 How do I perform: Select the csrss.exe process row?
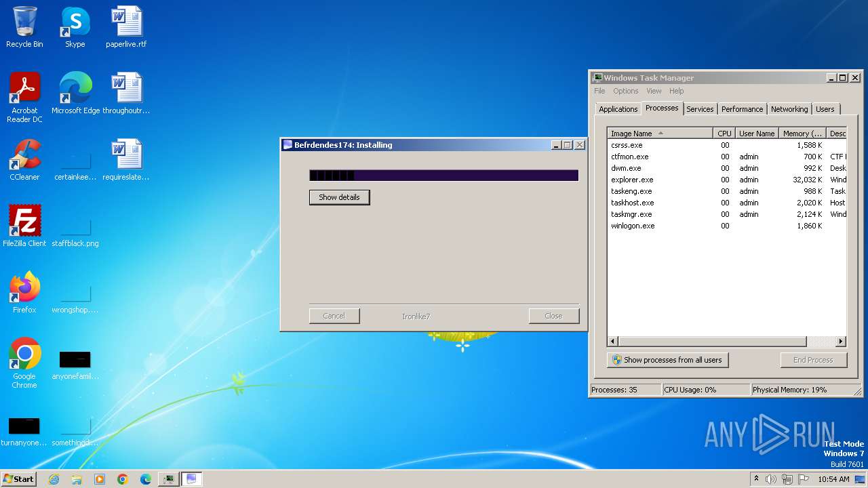(x=727, y=145)
